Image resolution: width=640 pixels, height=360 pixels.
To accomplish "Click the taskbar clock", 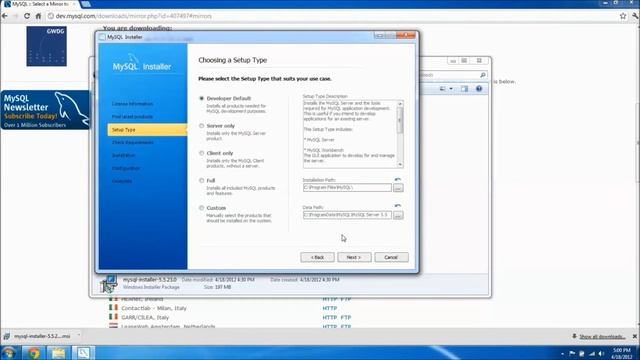I will [x=622, y=353].
